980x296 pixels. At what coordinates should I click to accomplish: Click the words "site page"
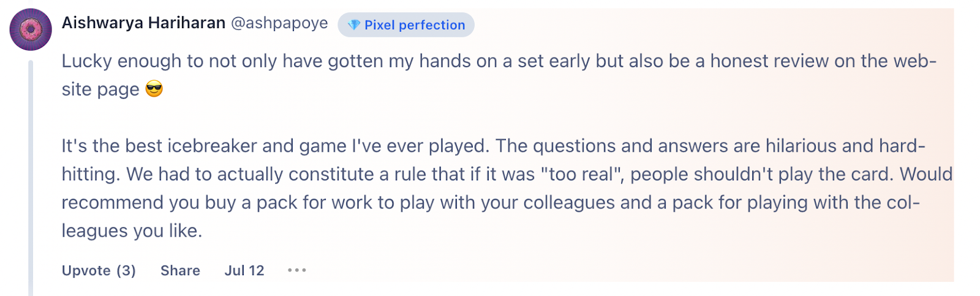pyautogui.click(x=100, y=90)
